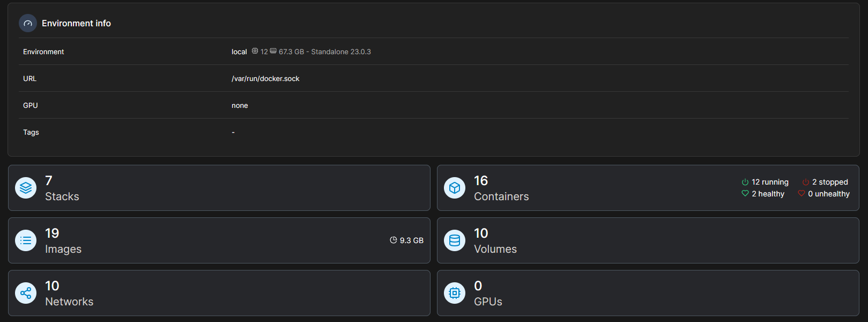Click the Images list icon
This screenshot has height=322, width=868.
tap(26, 240)
